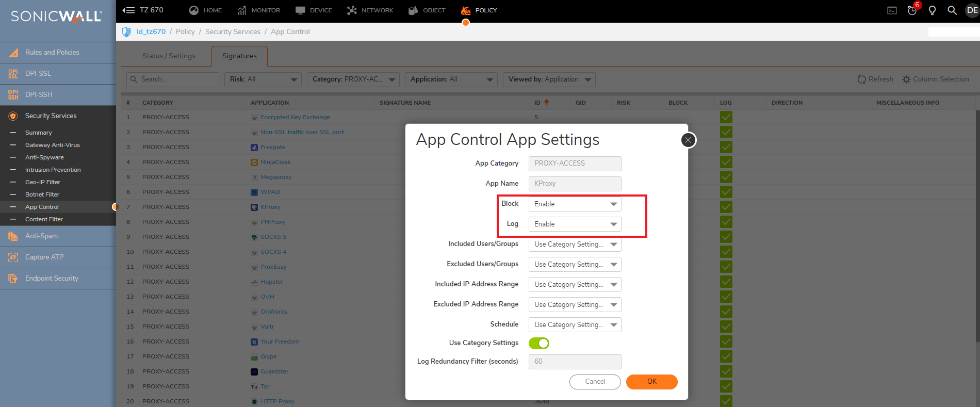Click the search magnifier icon in top bar
This screenshot has height=407, width=980.
click(952, 10)
